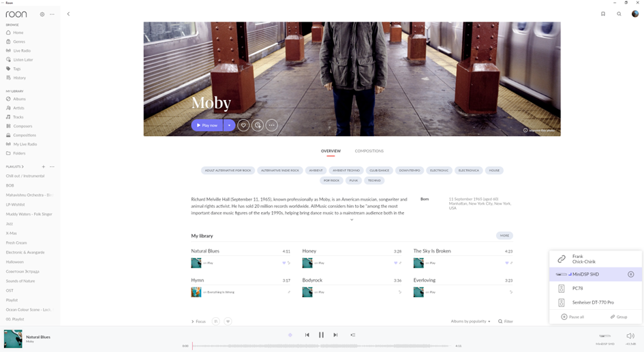
Task: Open Chill out / Instrumental playlist
Action: point(25,176)
